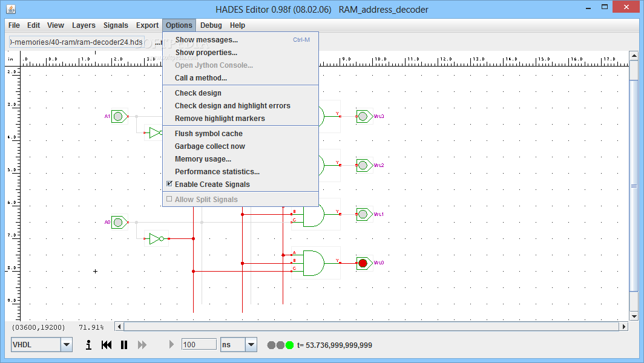Toggle Allow Split Signals checkbox
The width and height of the screenshot is (644, 363).
(169, 199)
